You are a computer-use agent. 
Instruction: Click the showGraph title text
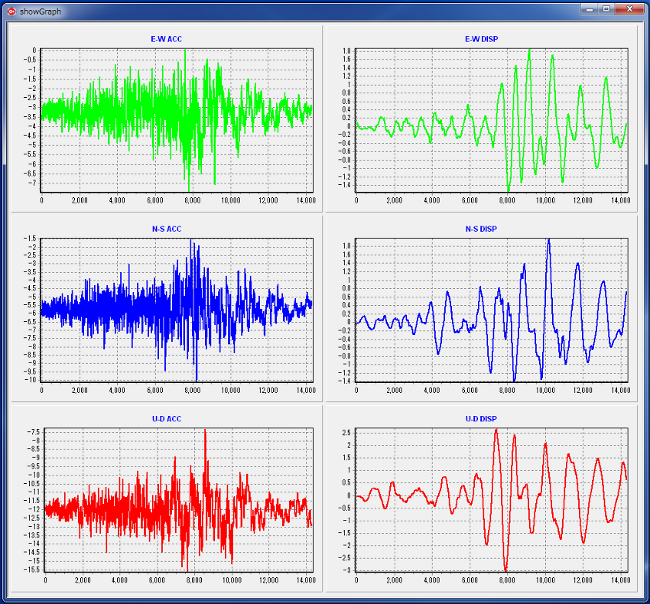tap(40, 12)
